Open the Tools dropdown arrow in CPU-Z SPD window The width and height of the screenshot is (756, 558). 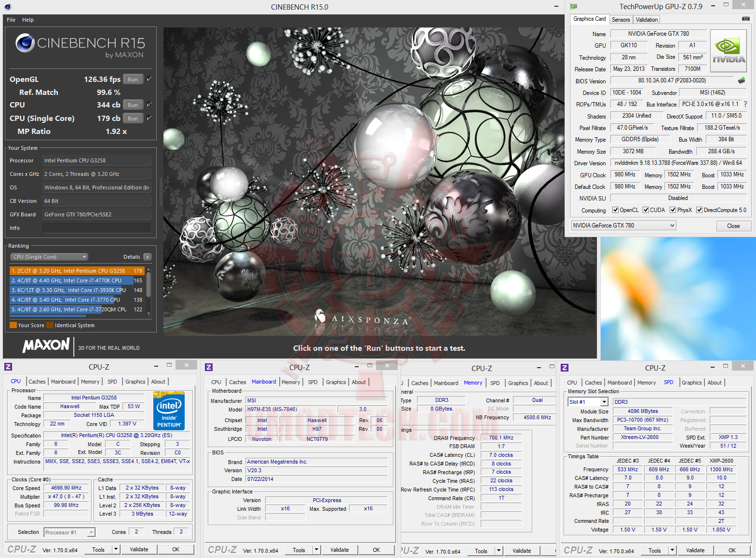coord(672,550)
